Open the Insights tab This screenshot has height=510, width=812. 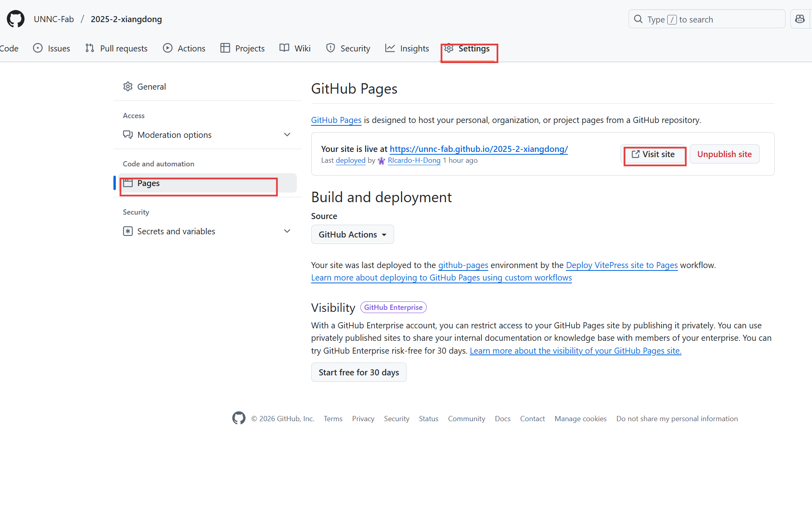(x=407, y=48)
